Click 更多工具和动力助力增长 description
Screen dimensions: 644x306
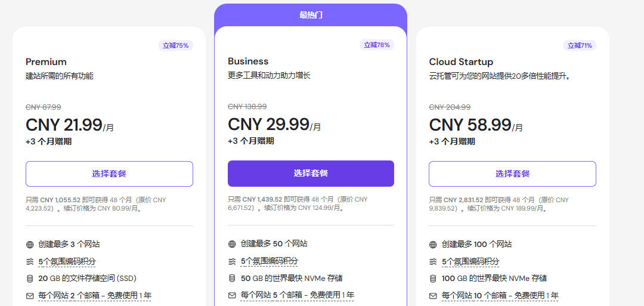[x=269, y=76]
